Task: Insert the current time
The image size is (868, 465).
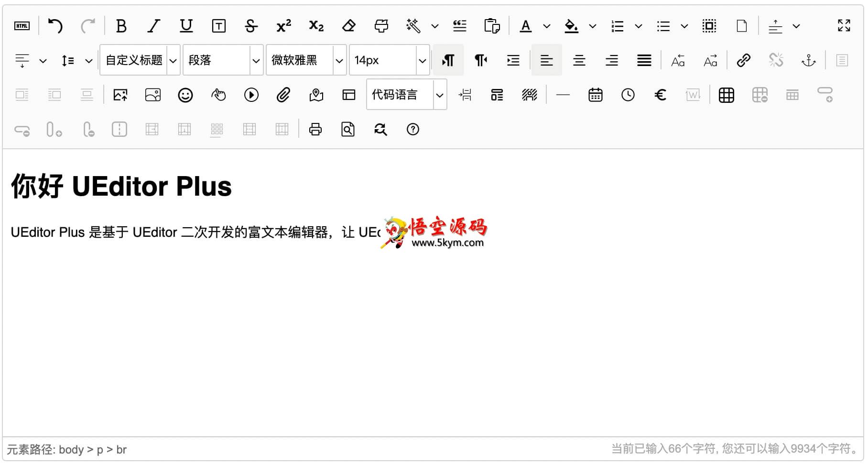Action: [x=628, y=95]
